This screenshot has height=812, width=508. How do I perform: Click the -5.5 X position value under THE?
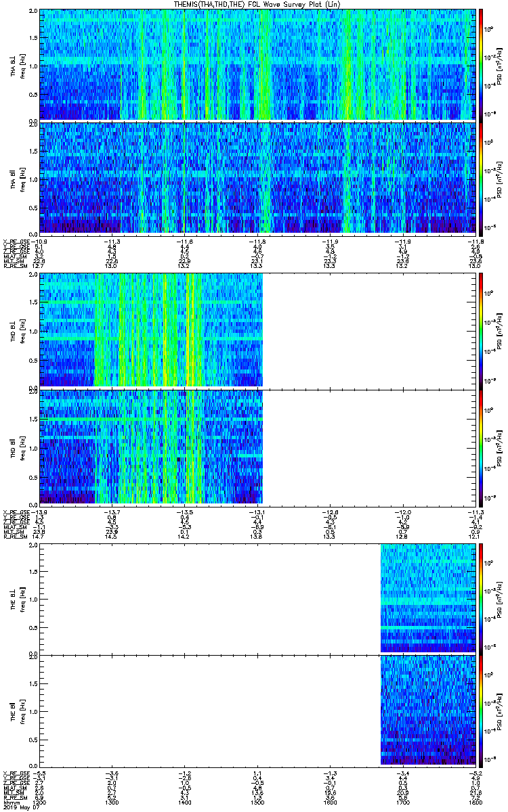[39, 774]
